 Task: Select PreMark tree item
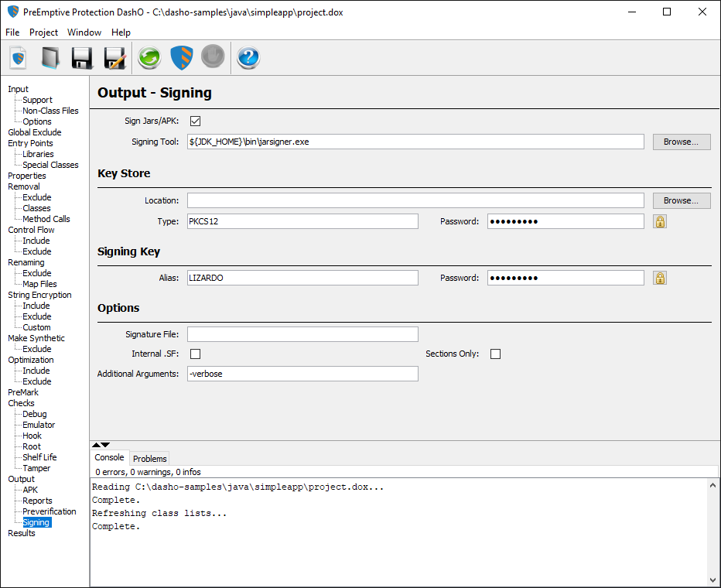pos(23,392)
